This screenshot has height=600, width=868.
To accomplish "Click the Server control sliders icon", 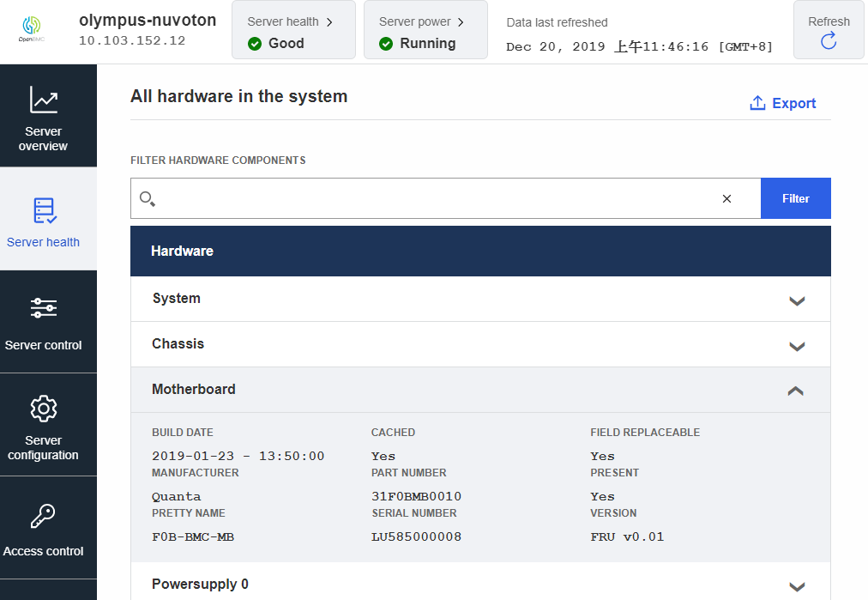I will (44, 308).
